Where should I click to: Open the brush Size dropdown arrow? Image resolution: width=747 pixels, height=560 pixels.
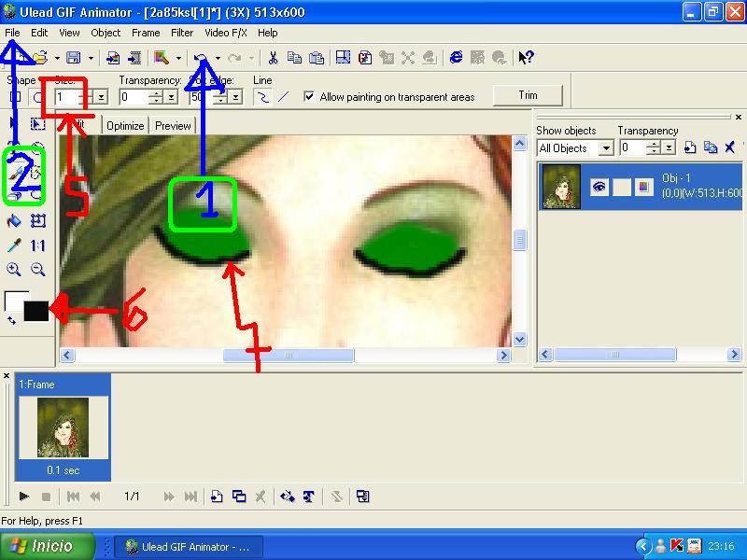pos(101,97)
